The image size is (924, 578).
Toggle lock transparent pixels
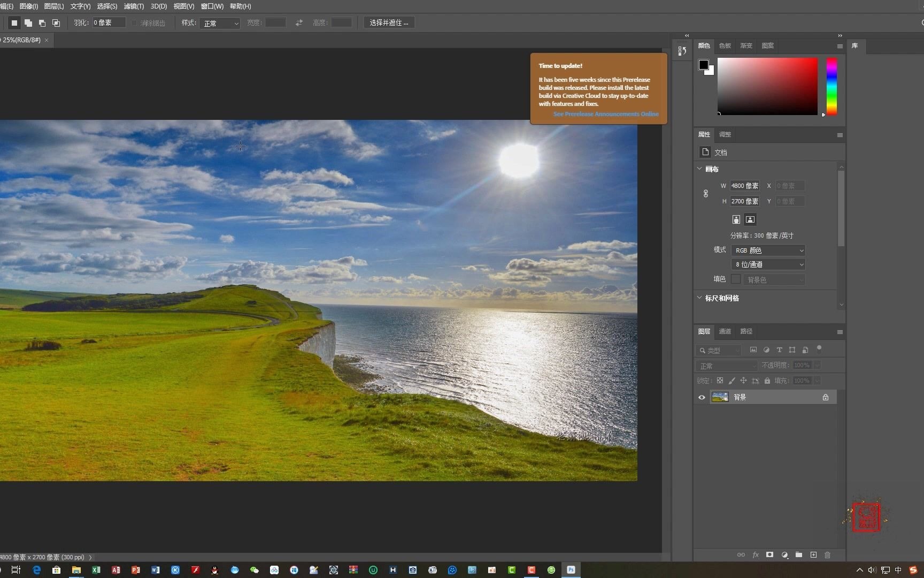click(x=720, y=381)
